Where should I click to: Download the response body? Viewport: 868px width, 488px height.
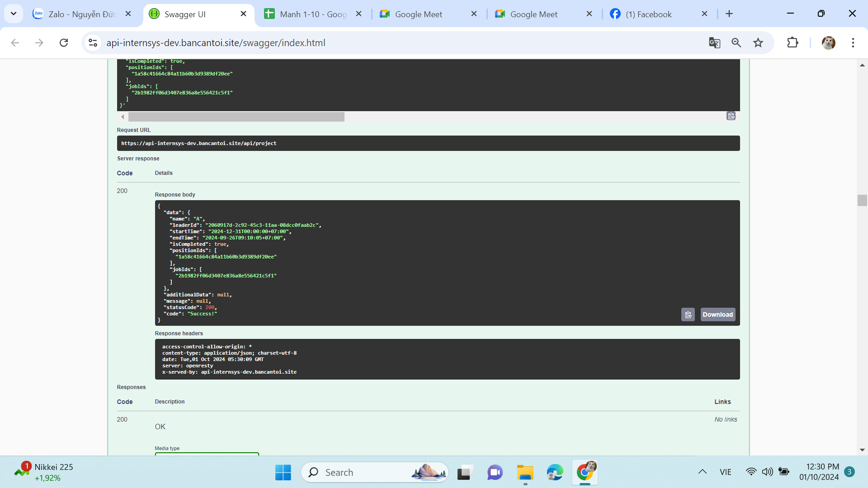tap(717, 314)
